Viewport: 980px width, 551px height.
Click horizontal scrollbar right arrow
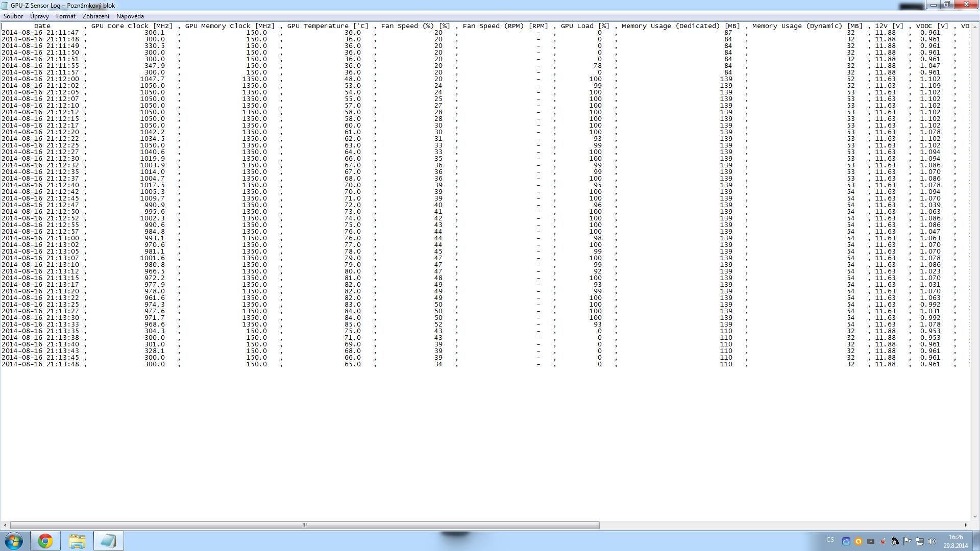click(x=965, y=525)
